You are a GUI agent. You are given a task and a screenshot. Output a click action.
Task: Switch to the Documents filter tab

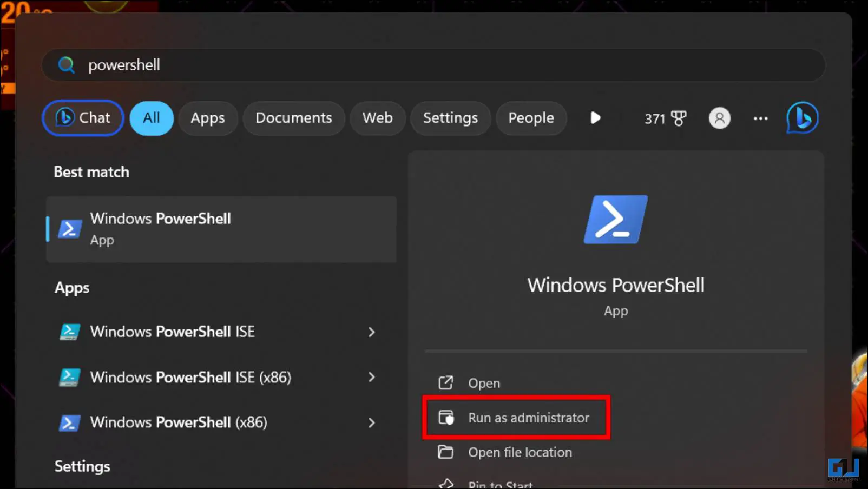[294, 118]
